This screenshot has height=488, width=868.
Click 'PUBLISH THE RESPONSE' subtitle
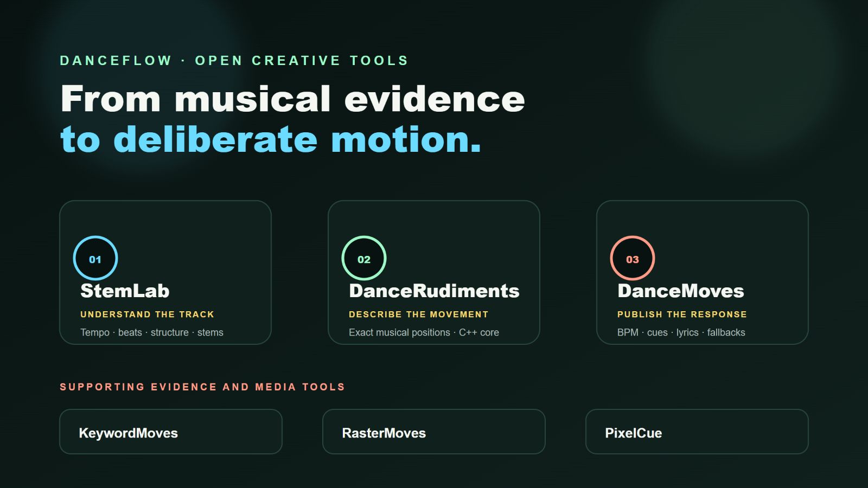coord(682,314)
